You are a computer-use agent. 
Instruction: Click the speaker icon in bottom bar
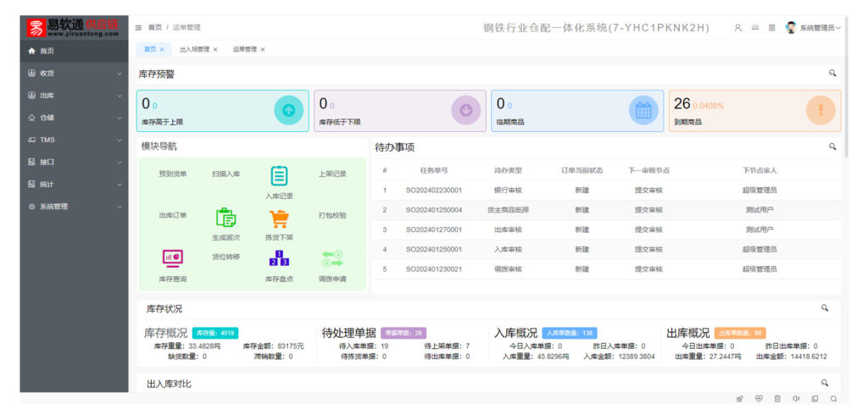[x=796, y=399]
